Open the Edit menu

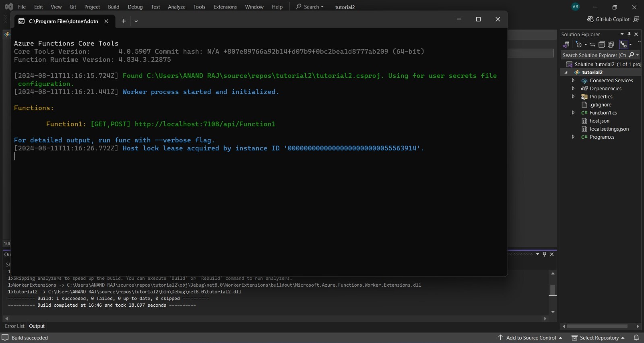(39, 7)
